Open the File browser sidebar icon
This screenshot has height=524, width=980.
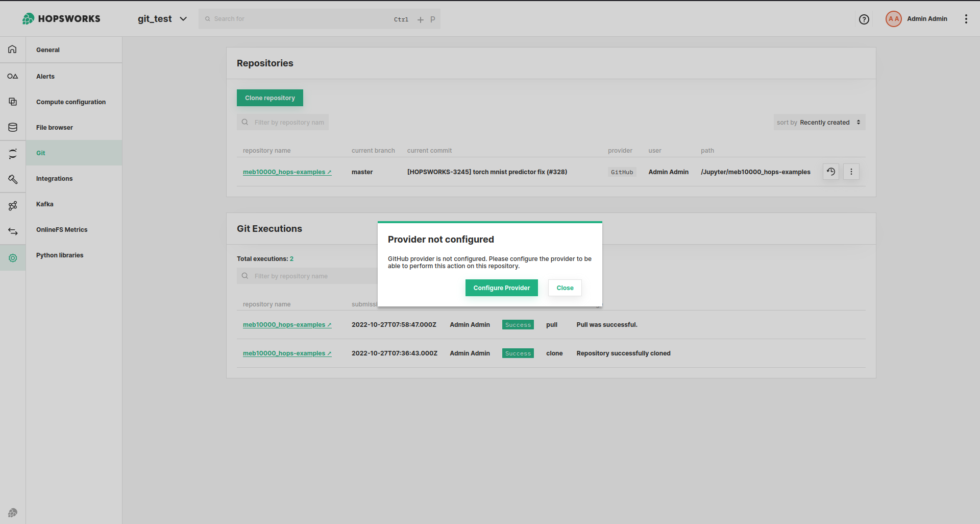(12, 127)
